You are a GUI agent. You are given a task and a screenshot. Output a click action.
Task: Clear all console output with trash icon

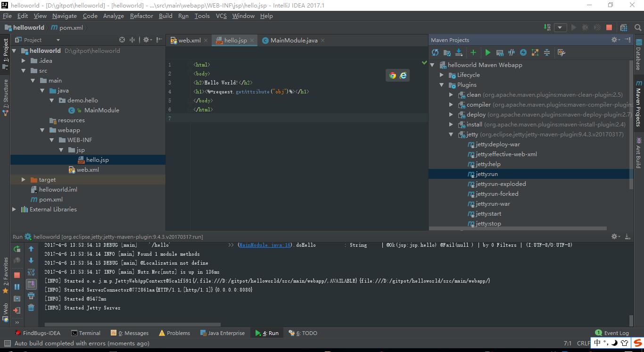coord(31,308)
